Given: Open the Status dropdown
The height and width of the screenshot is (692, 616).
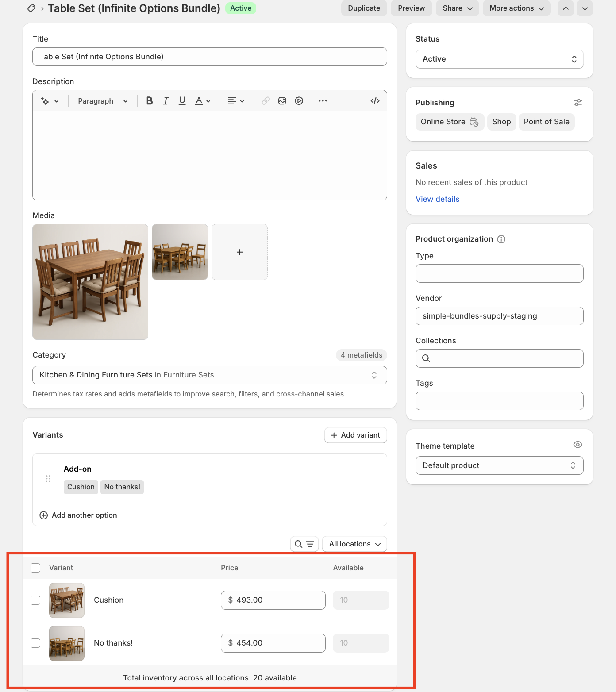Looking at the screenshot, I should [499, 59].
